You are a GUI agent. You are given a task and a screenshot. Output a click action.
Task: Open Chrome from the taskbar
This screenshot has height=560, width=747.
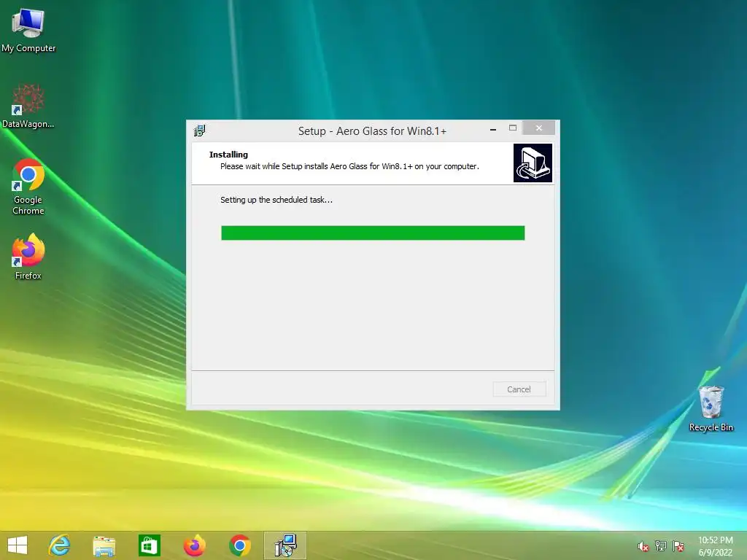tap(239, 545)
